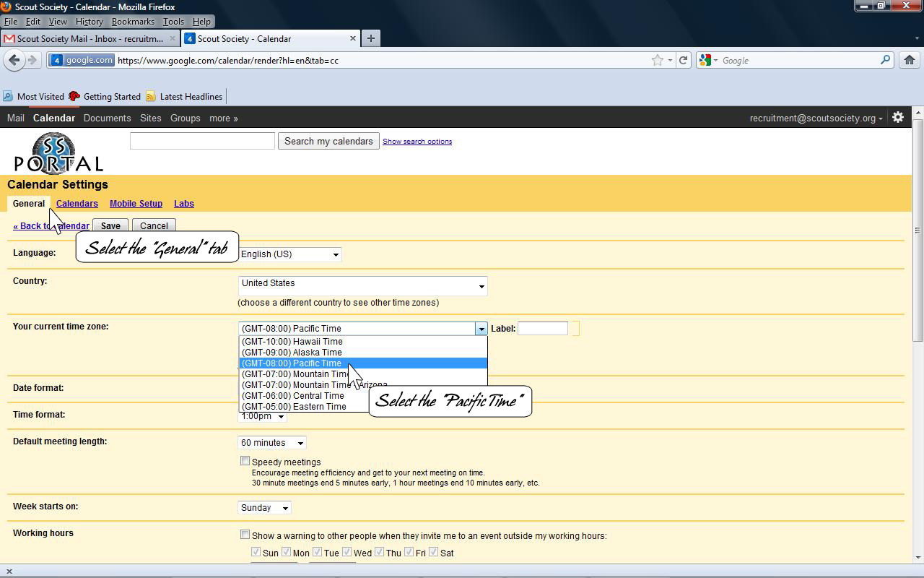Enable working hours warning checkbox

(245, 535)
